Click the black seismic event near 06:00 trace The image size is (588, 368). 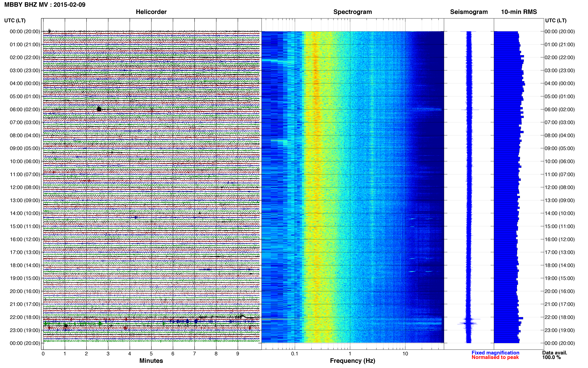pyautogui.click(x=99, y=109)
